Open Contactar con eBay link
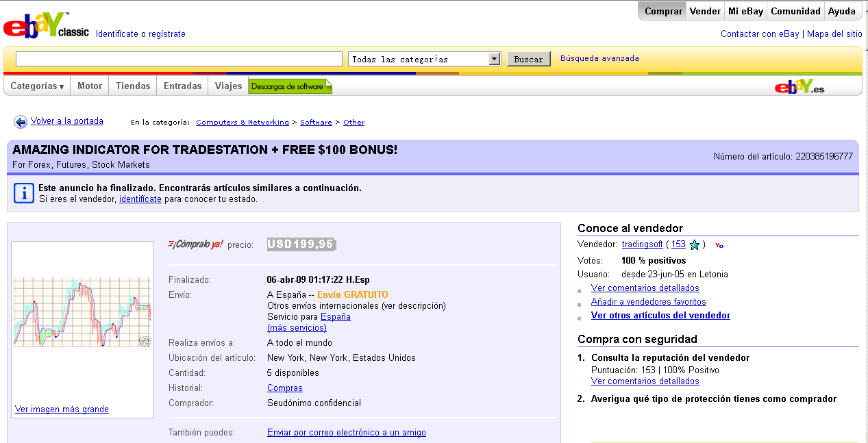The image size is (868, 443). (x=760, y=34)
